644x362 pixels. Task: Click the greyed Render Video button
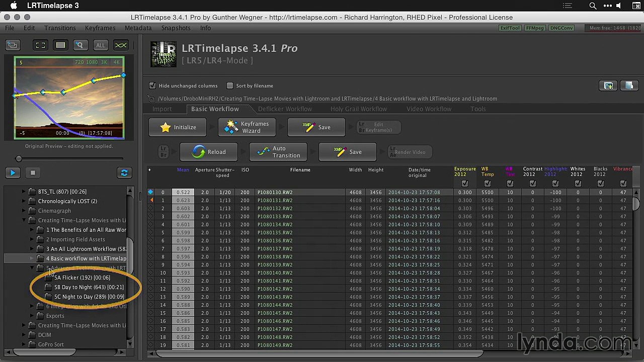coord(410,152)
